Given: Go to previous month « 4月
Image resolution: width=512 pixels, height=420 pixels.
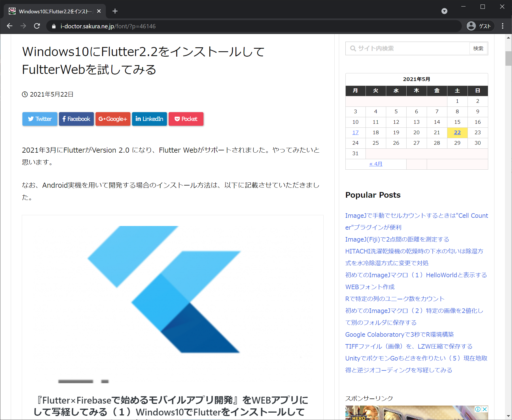Looking at the screenshot, I should click(376, 164).
